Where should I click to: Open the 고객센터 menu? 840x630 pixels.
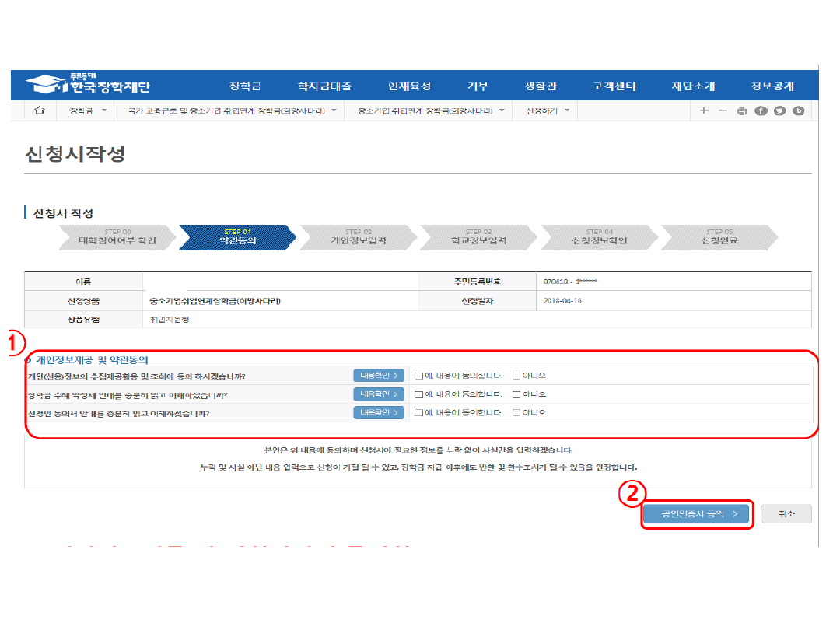point(614,86)
